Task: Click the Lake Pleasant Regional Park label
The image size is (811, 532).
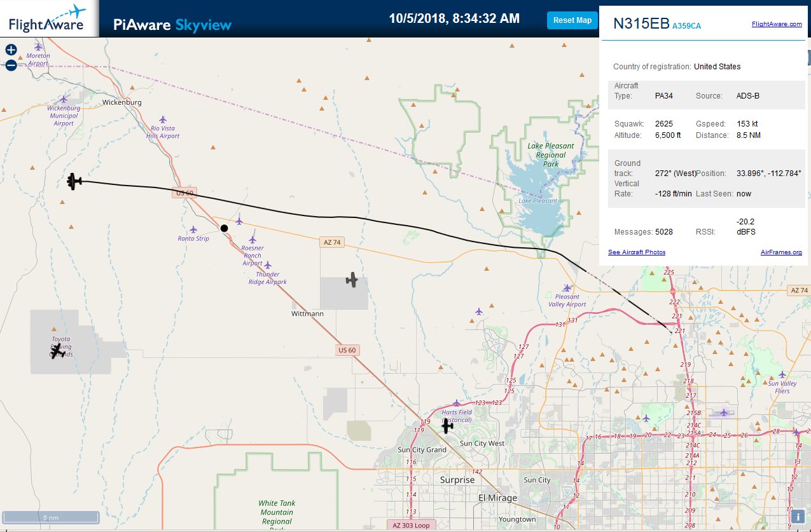Action: pyautogui.click(x=551, y=155)
